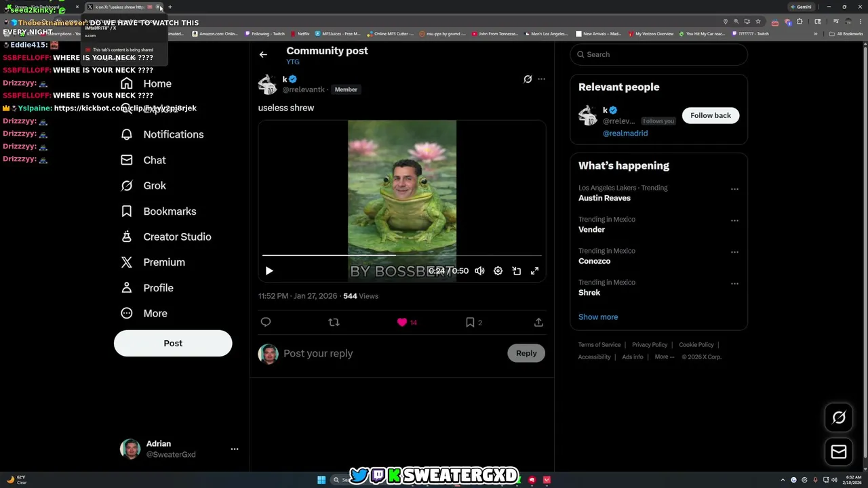Open All Bookmarks folder in bookmarks bar

pos(847,34)
